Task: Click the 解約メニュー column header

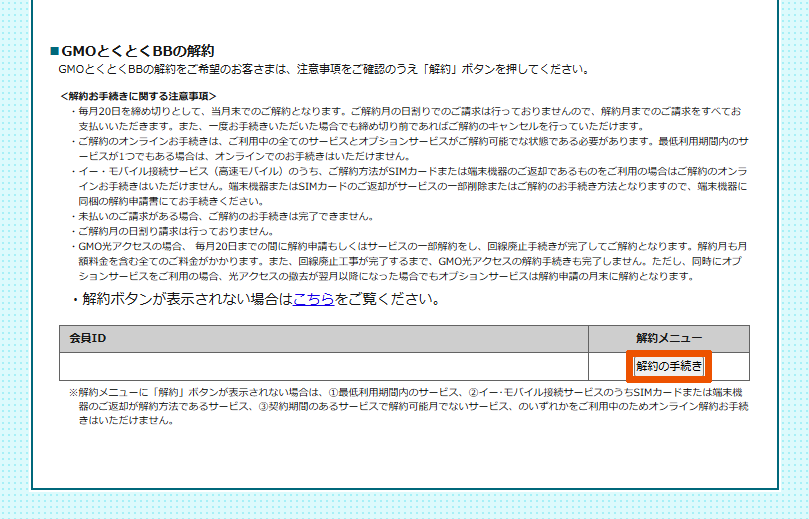Action: pyautogui.click(x=669, y=338)
